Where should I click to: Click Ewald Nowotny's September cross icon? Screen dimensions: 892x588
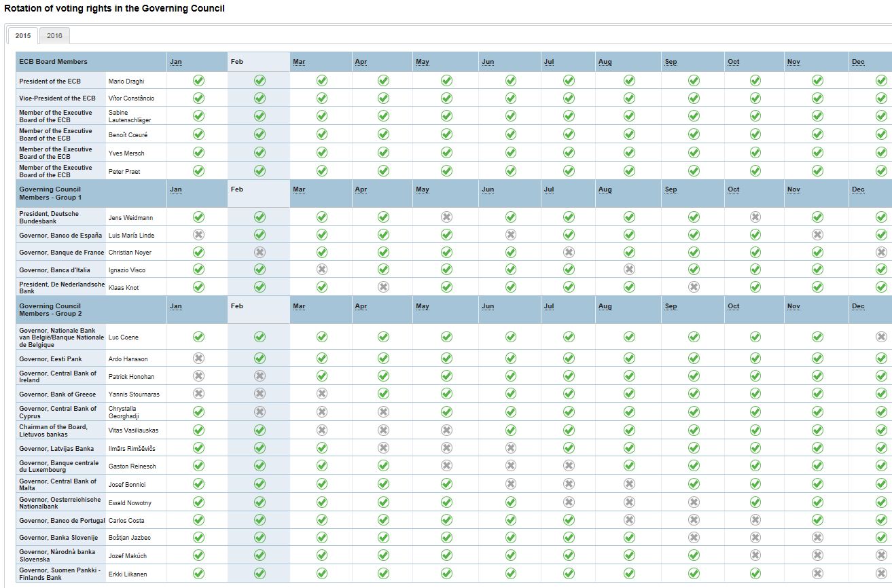694,502
